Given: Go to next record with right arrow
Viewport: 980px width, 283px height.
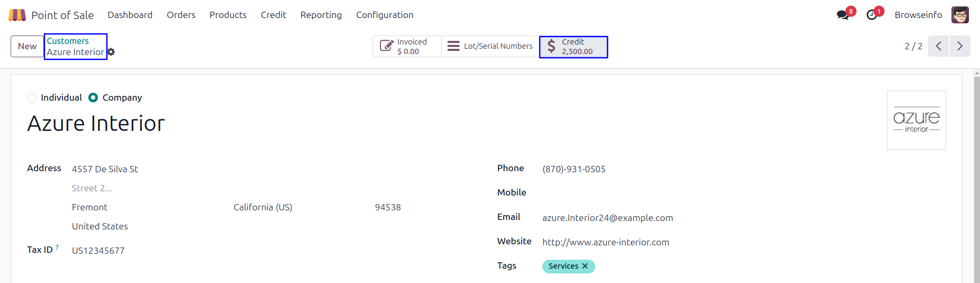Looking at the screenshot, I should pos(960,46).
